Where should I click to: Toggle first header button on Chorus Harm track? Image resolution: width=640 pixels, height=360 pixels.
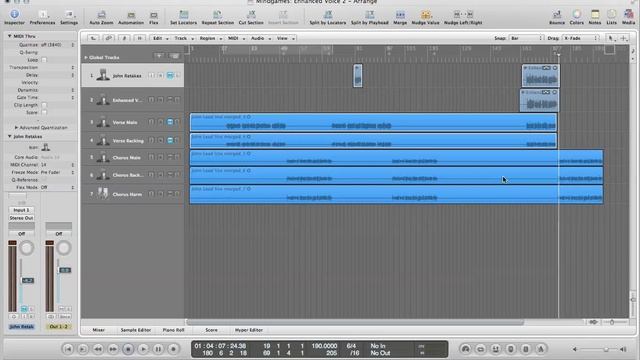151,194
